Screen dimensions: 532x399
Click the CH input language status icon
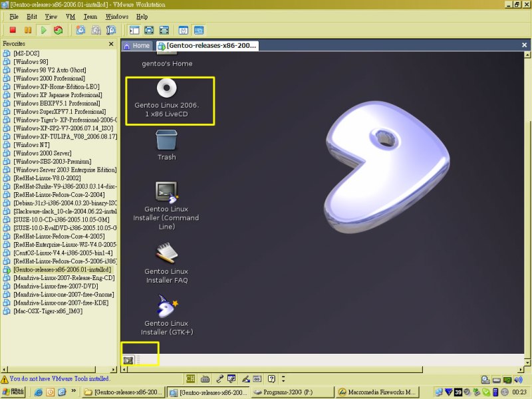tap(190, 378)
